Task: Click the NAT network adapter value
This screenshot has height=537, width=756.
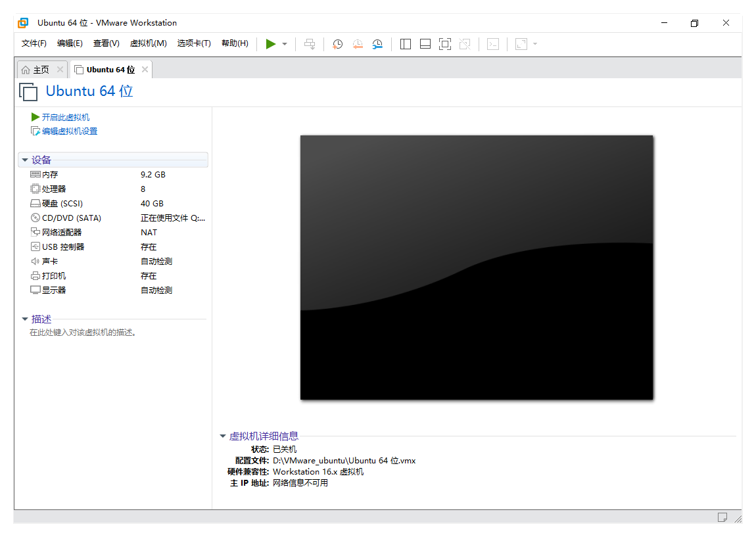Action: click(149, 232)
